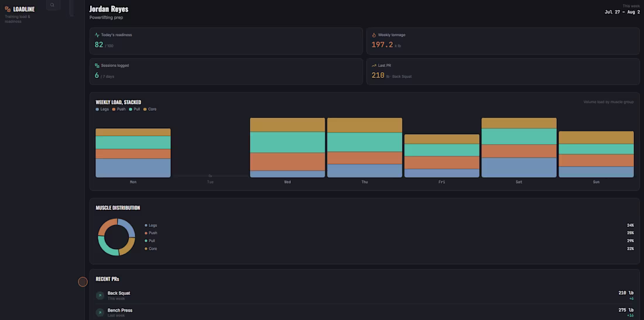The height and width of the screenshot is (320, 644).
Task: Click the LOADLINE app title
Action: tap(24, 9)
